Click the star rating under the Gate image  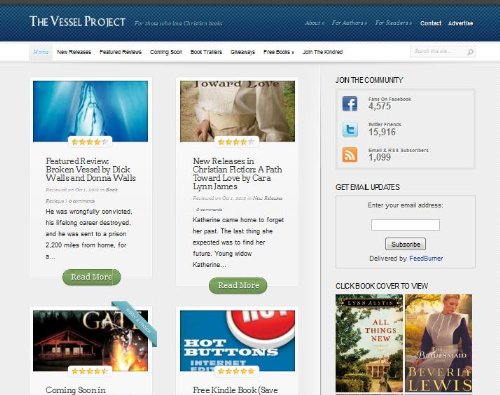(90, 371)
